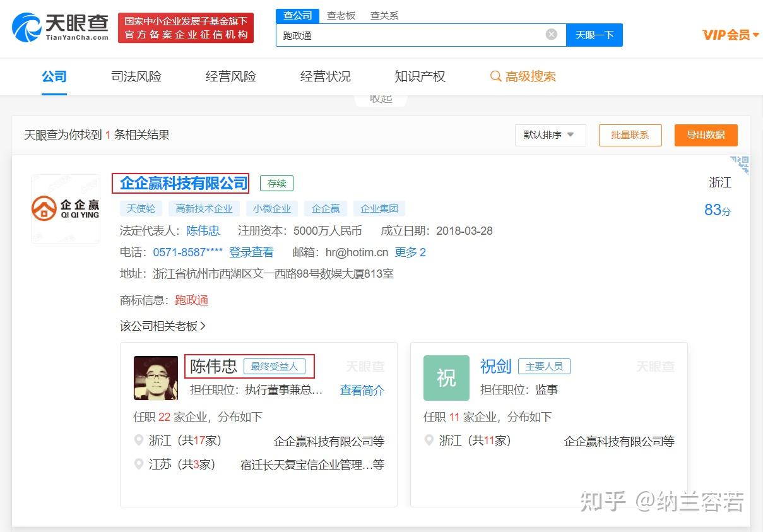
Task: Collapse the filter panel via 收起
Action: (380, 98)
